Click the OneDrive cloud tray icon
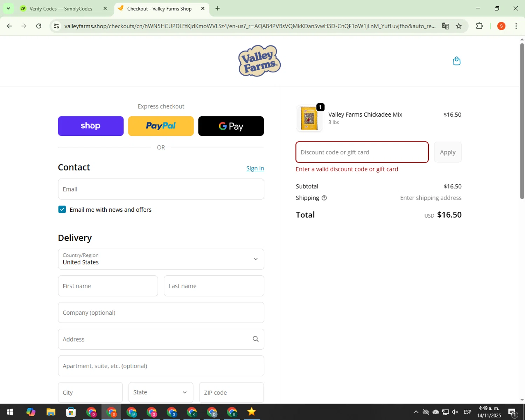Image resolution: width=525 pixels, height=420 pixels. (435, 412)
